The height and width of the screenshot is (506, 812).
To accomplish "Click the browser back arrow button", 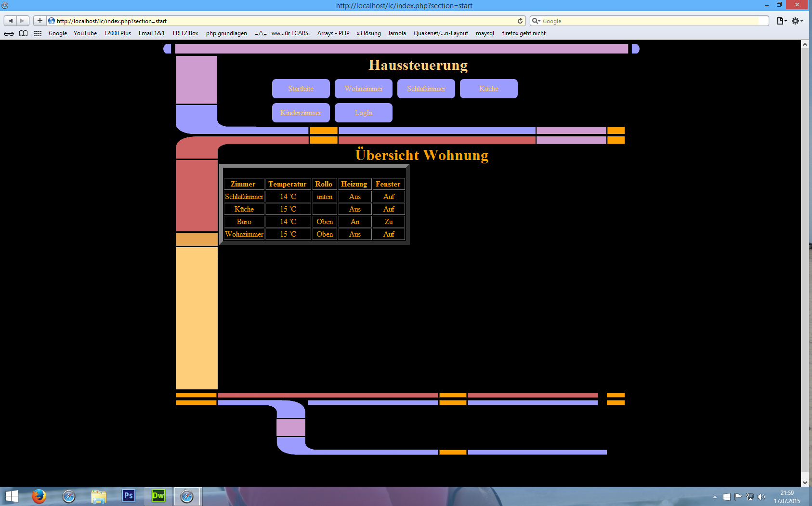I will [x=11, y=21].
